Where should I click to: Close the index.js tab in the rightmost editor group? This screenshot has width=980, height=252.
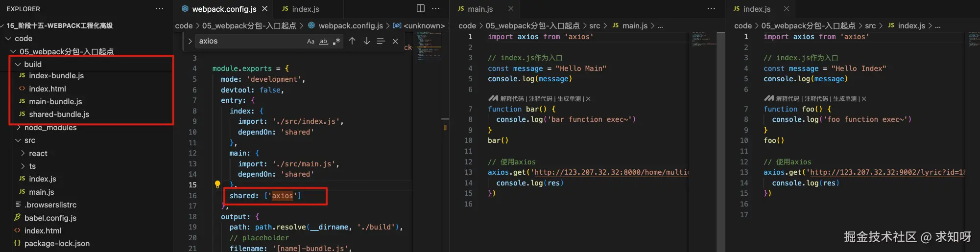coord(787,9)
